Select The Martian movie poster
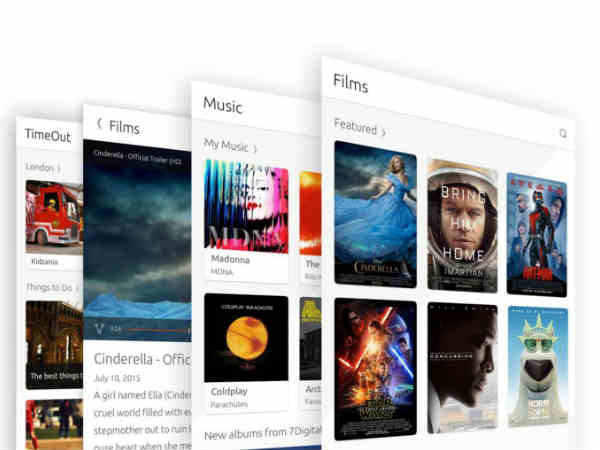The width and height of the screenshot is (600, 450). pos(462,224)
